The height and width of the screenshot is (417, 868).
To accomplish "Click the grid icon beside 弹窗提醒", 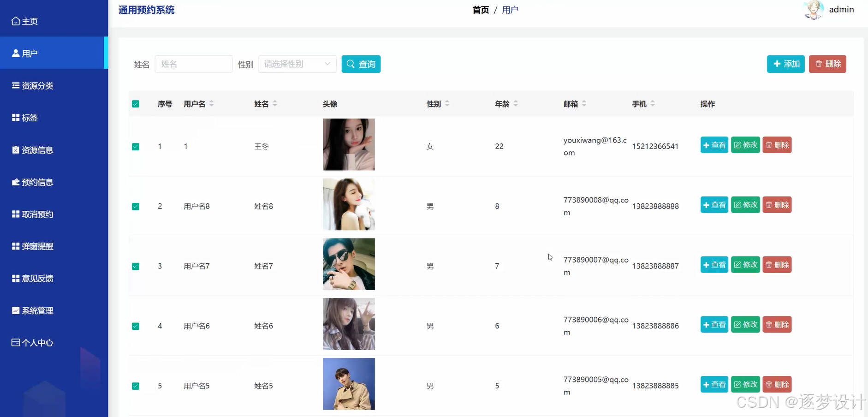I will (16, 246).
